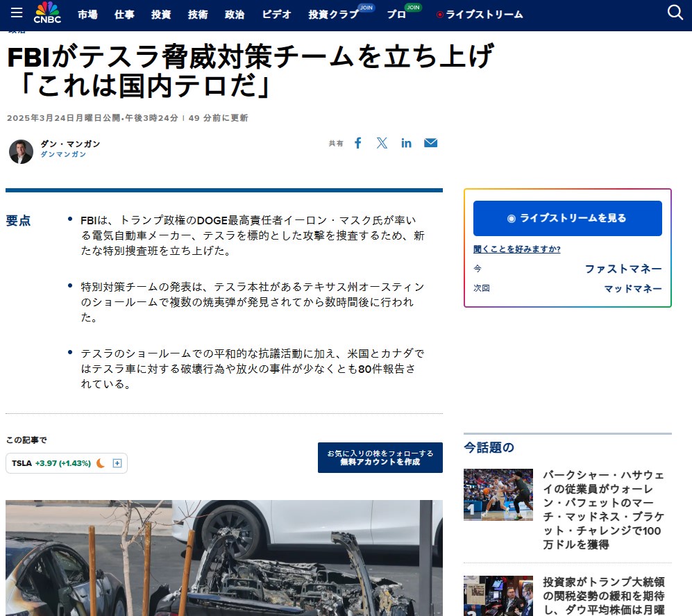This screenshot has width=692, height=616.
Task: Open author link ダンマンガン in blue
Action: click(63, 154)
